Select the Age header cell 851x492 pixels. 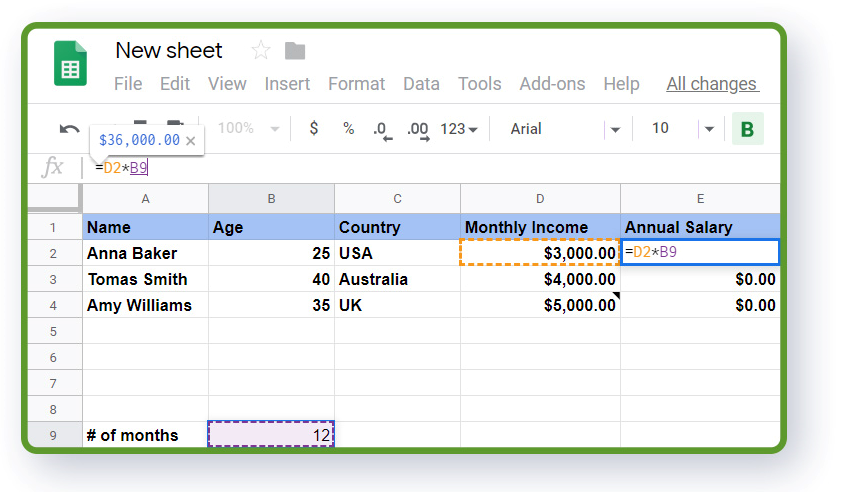[x=271, y=227]
